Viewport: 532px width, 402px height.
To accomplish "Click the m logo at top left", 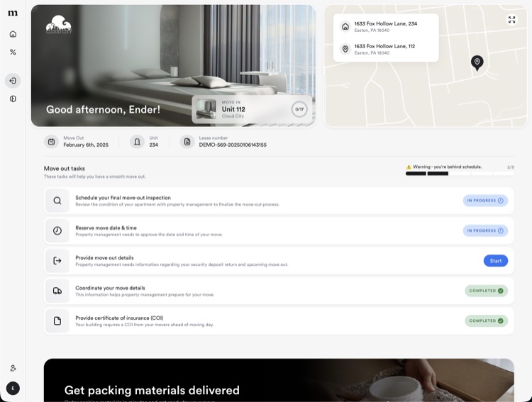I will pyautogui.click(x=13, y=13).
